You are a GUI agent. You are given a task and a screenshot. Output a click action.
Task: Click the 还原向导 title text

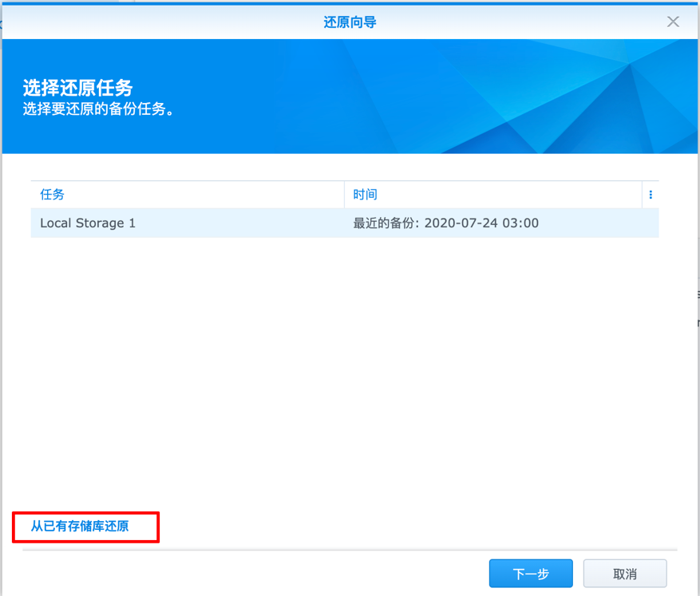(350, 22)
